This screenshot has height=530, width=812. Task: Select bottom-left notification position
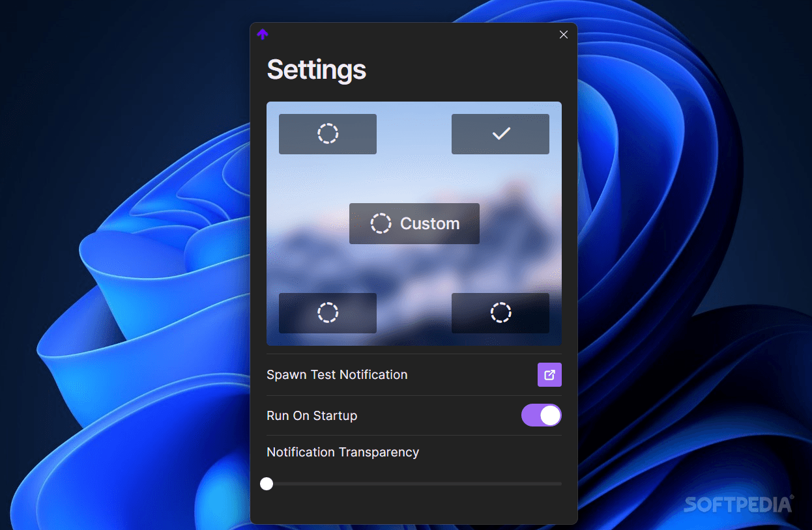(328, 313)
